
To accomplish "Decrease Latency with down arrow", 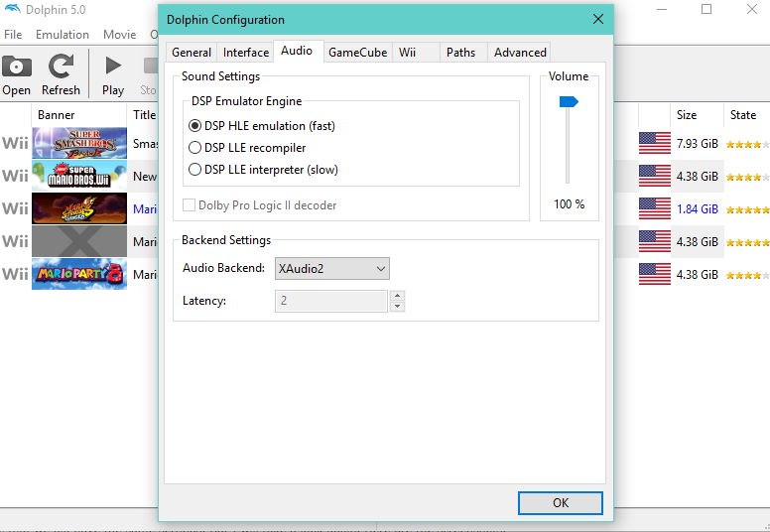I will pyautogui.click(x=397, y=307).
